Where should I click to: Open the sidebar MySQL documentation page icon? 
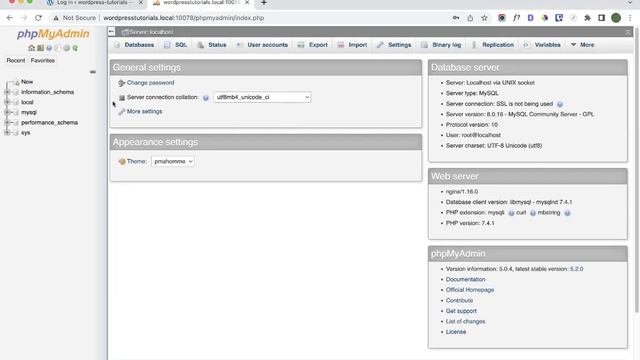(x=58, y=48)
